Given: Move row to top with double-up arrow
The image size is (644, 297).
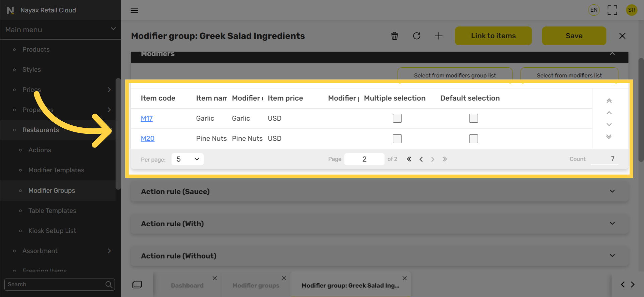Looking at the screenshot, I should pyautogui.click(x=609, y=101).
